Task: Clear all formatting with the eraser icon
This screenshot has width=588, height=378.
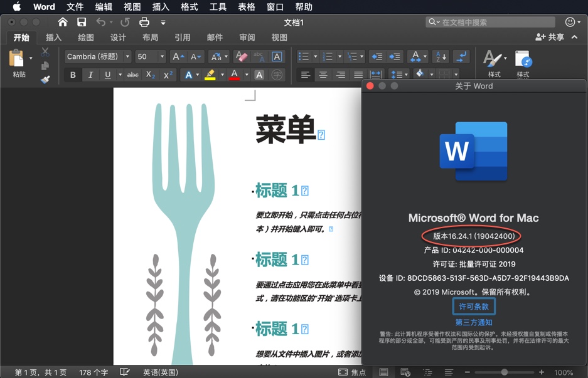Action: (x=243, y=56)
